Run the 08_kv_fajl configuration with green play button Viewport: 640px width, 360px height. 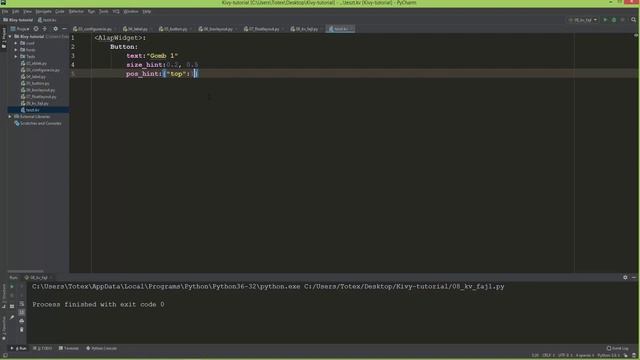click(x=605, y=20)
